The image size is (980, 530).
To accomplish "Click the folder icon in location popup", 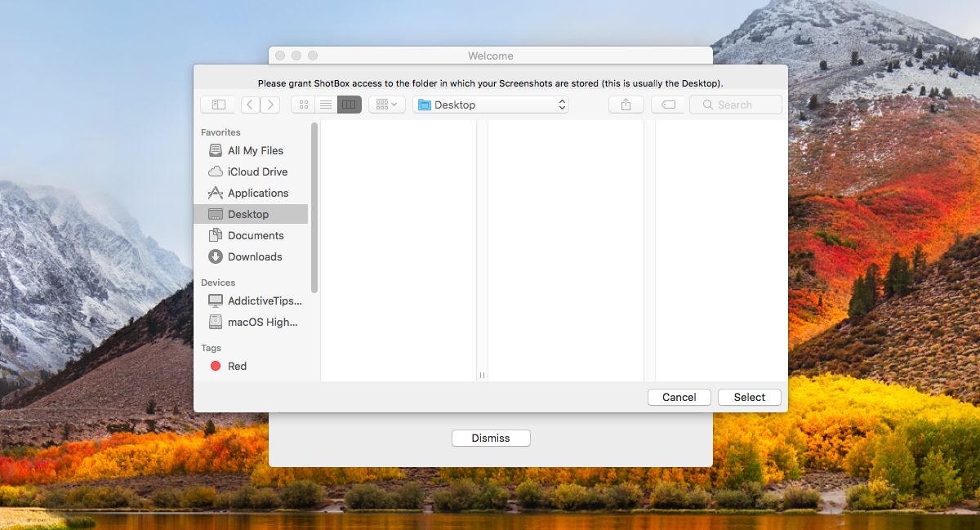I will [x=424, y=105].
